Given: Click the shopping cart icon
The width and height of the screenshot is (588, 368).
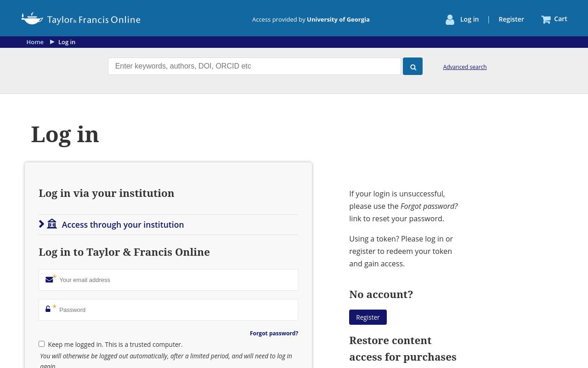Looking at the screenshot, I should [546, 19].
